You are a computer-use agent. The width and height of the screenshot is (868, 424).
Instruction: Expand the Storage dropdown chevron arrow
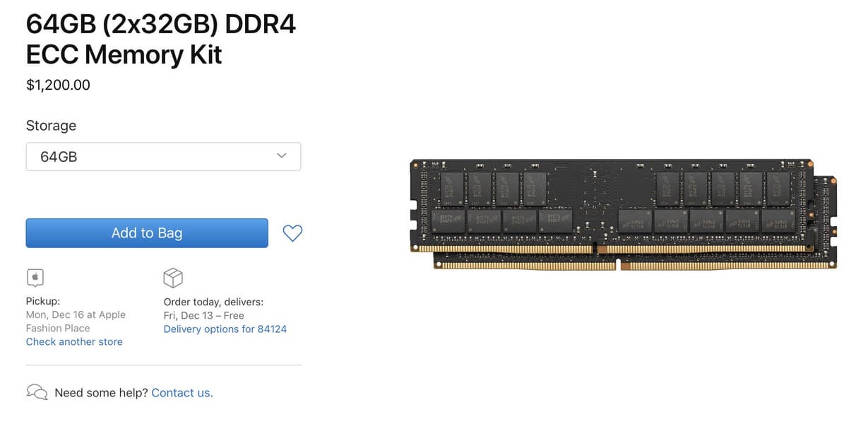pyautogui.click(x=282, y=155)
